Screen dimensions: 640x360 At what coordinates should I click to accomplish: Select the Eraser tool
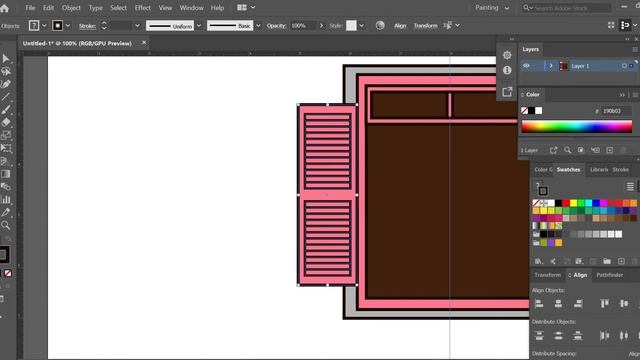click(x=6, y=122)
